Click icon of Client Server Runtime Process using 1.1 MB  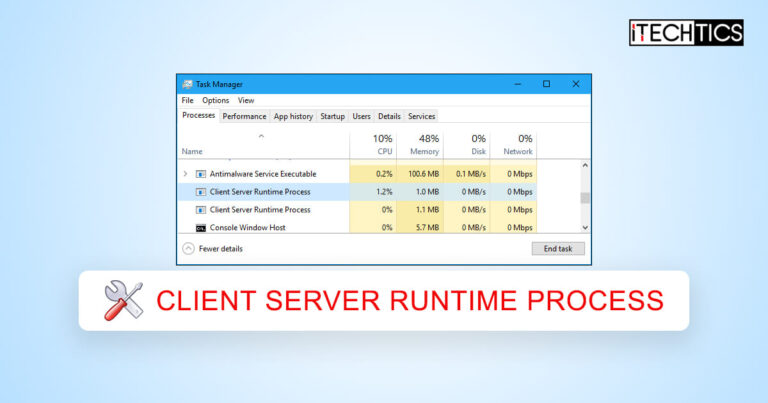tap(200, 210)
